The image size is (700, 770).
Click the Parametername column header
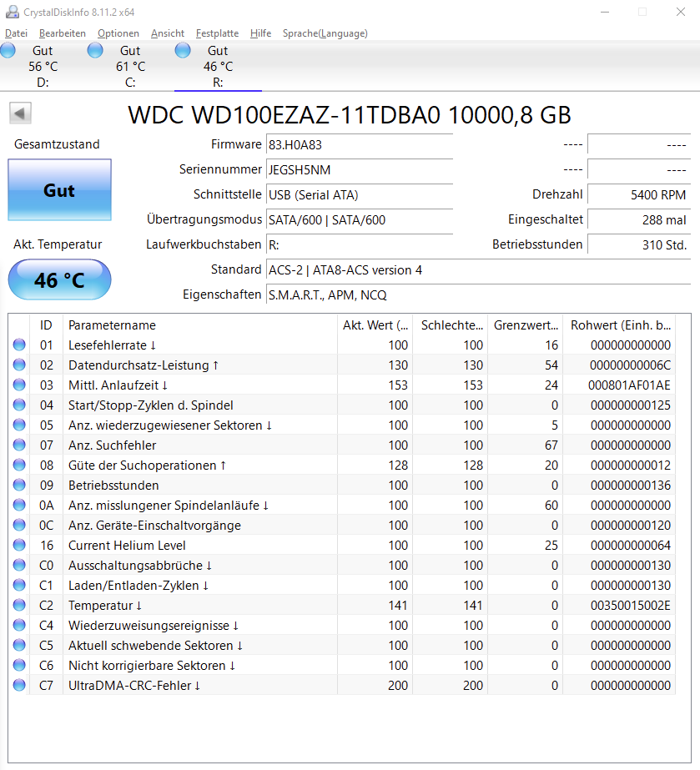coord(200,325)
